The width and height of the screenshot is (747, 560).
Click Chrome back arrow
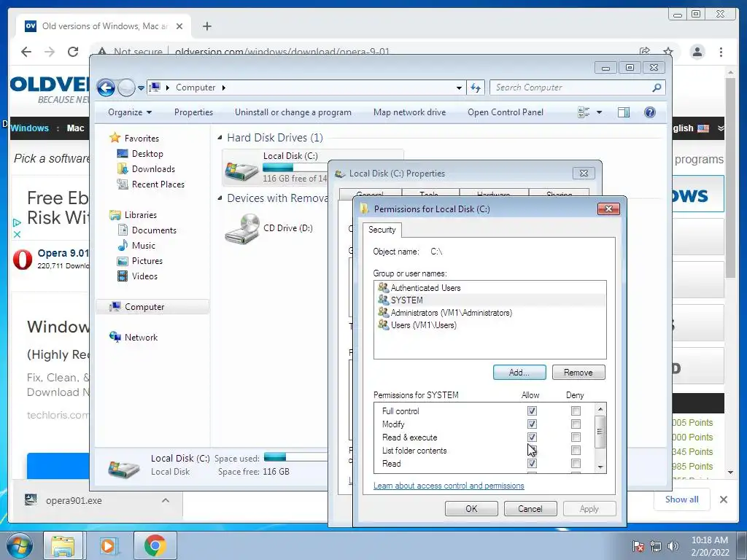click(x=26, y=52)
